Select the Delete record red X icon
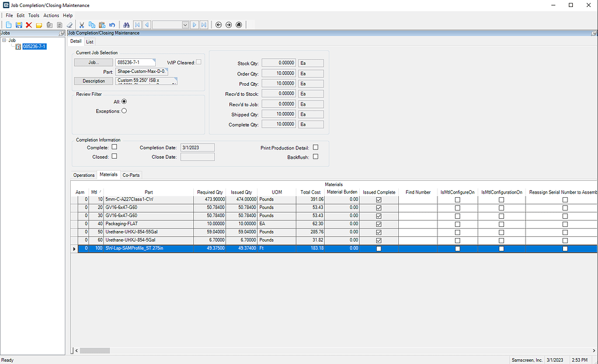Image resolution: width=598 pixels, height=364 pixels. [28, 24]
